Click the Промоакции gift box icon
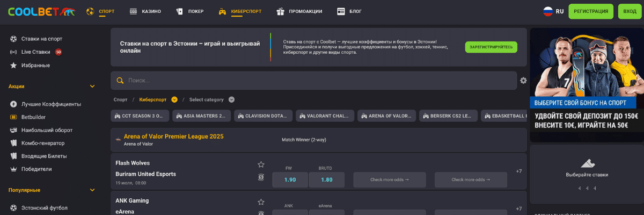Viewport: 644px width, 215px height. tap(280, 11)
